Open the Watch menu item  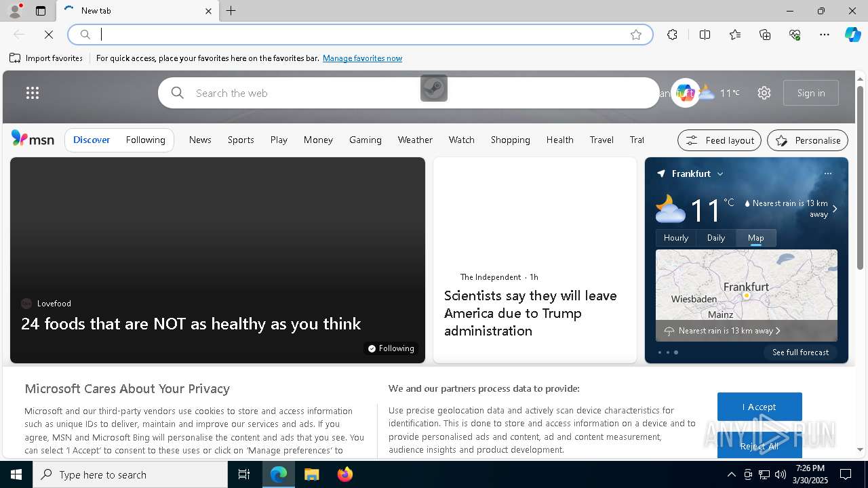point(461,140)
